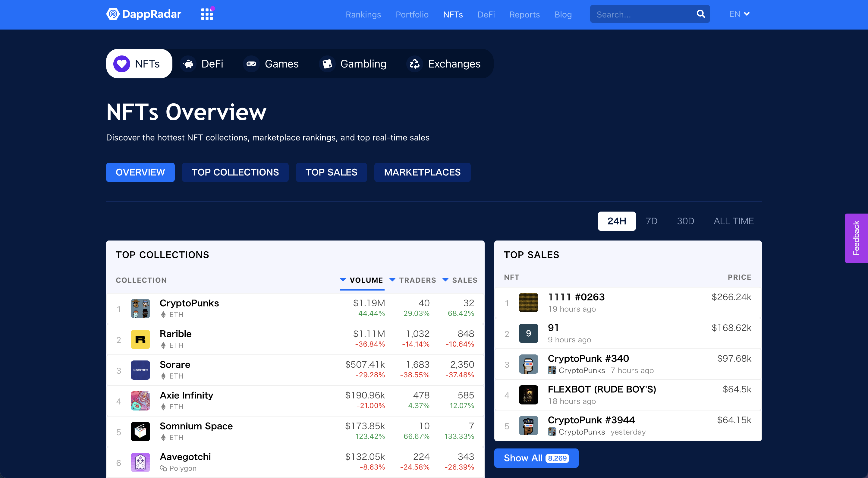Sort collections by Sales column
Viewport: 868px width, 478px height.
pos(460,280)
